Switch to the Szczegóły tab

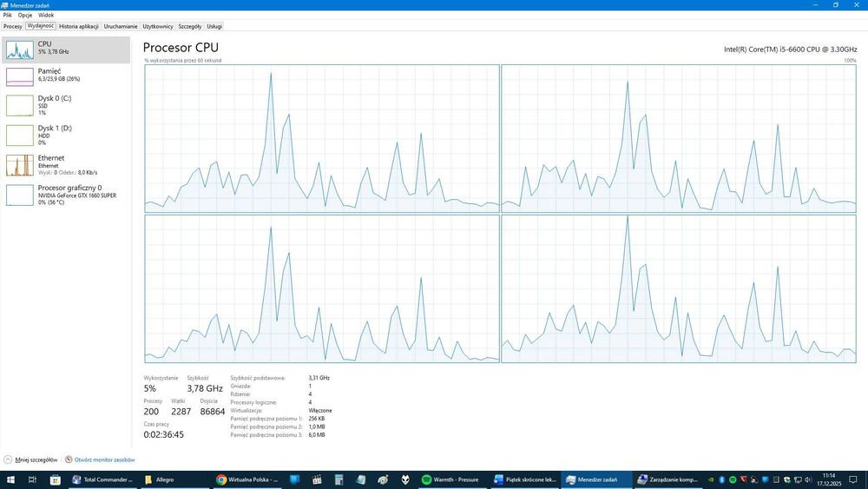[190, 26]
